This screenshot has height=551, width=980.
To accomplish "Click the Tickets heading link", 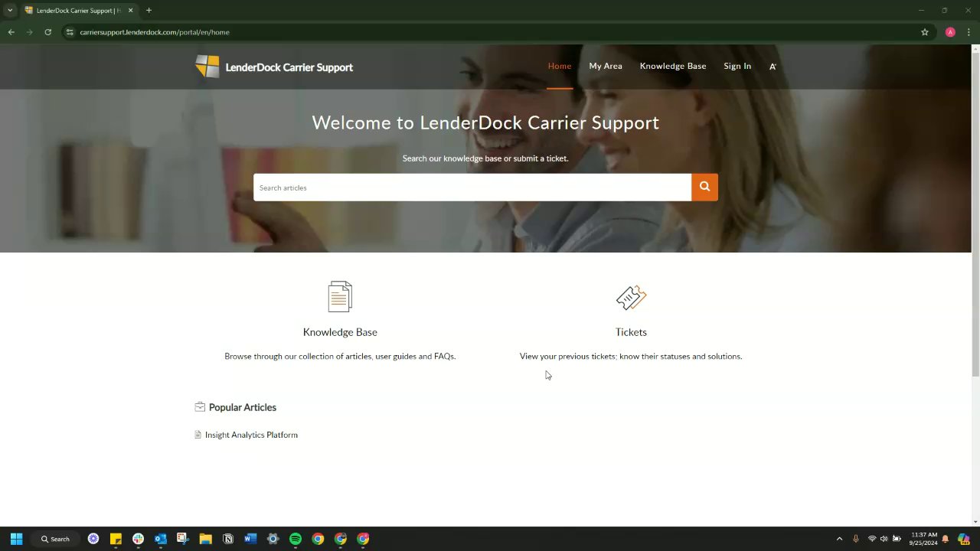I will [x=631, y=332].
